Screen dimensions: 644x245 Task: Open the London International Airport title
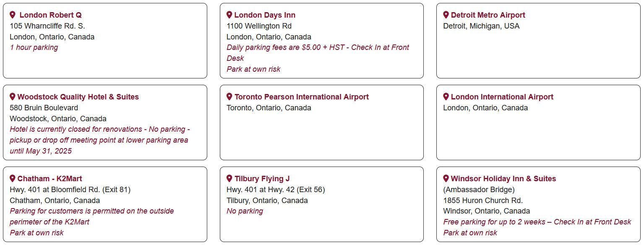pos(502,97)
